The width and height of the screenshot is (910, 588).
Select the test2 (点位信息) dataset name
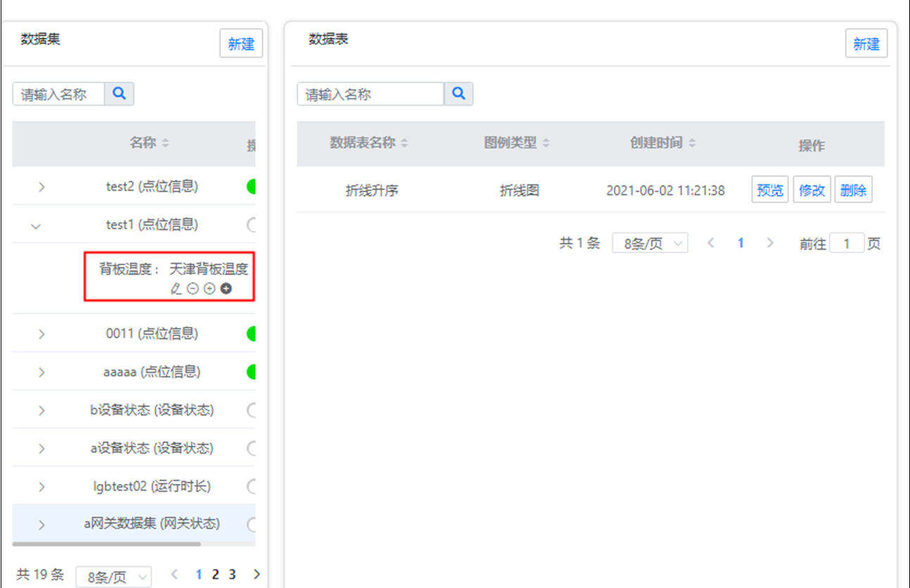point(152,186)
